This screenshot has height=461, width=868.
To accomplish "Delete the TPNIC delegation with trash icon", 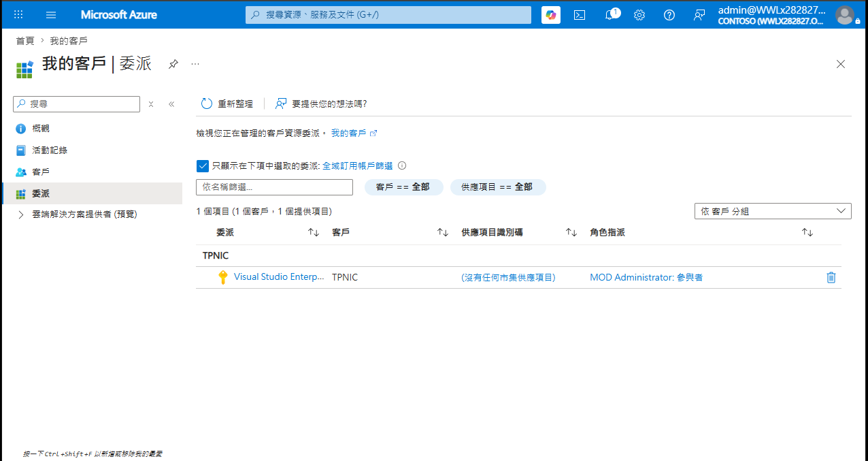I will pyautogui.click(x=831, y=277).
